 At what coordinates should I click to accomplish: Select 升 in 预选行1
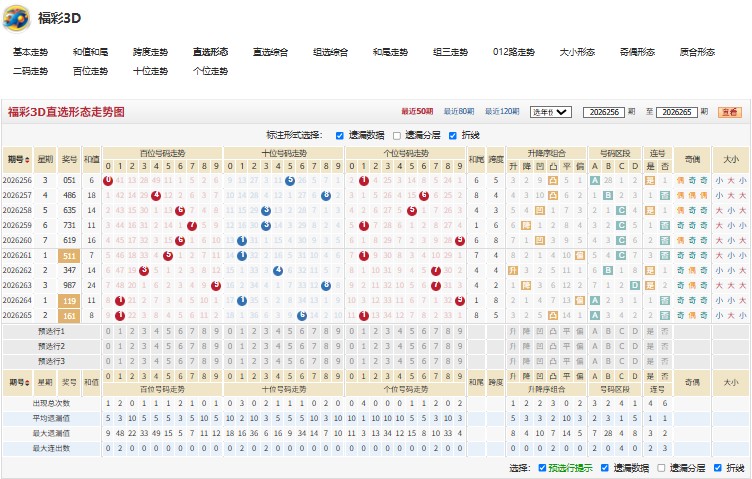[513, 331]
